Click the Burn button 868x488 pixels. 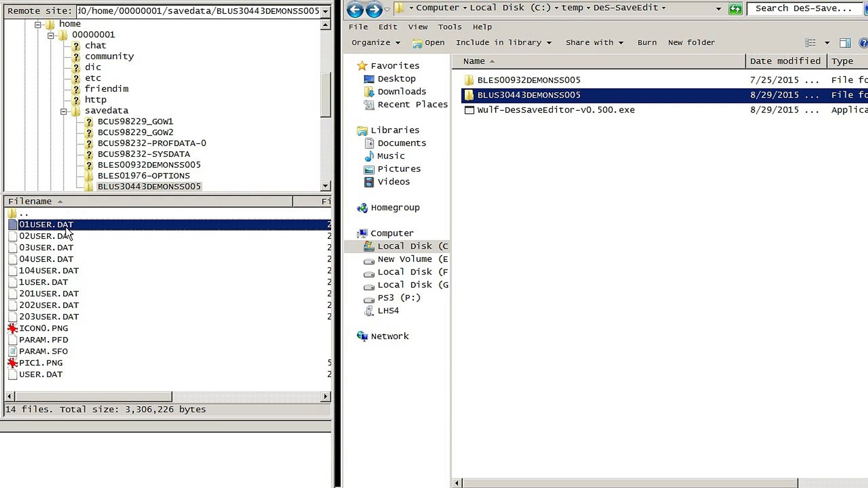[x=647, y=42]
